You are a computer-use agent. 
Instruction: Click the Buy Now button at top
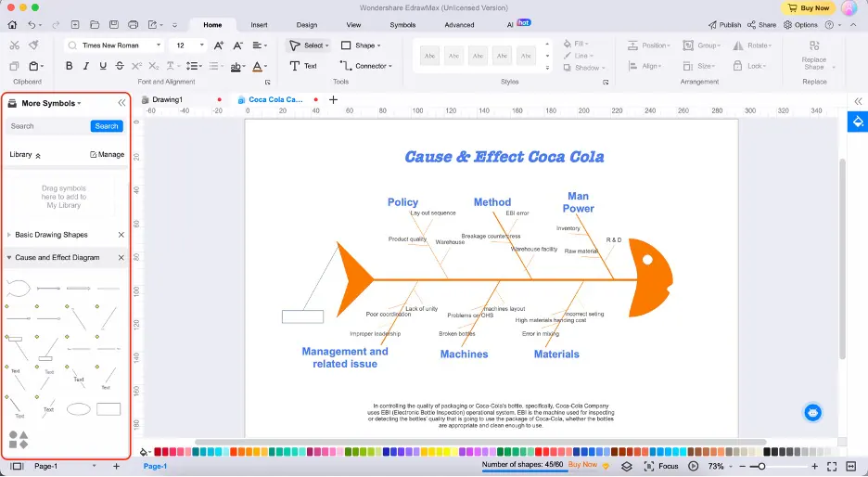(809, 7)
